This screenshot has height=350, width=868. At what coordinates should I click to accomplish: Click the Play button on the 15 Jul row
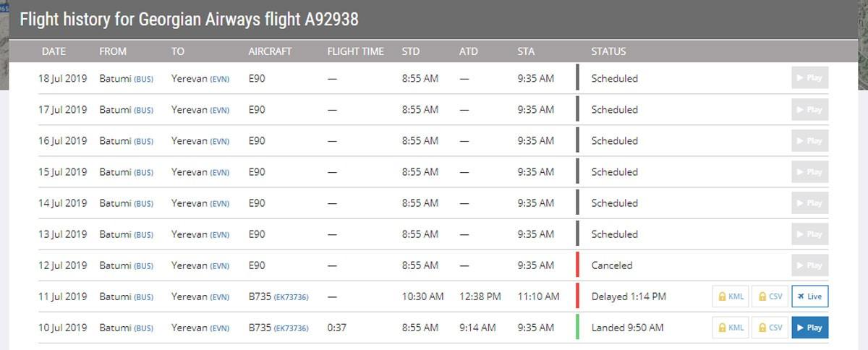[810, 172]
